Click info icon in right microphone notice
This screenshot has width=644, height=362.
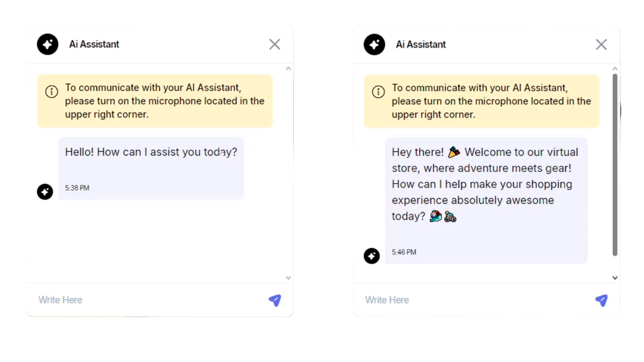pos(378,92)
